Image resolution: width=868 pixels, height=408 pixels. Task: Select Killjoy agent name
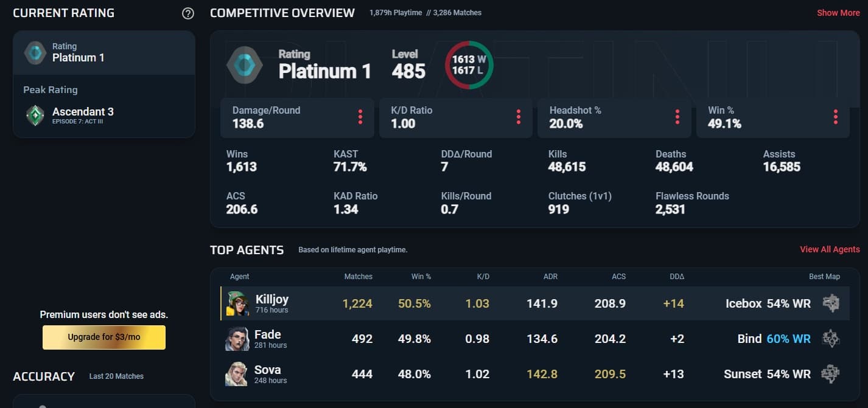272,299
